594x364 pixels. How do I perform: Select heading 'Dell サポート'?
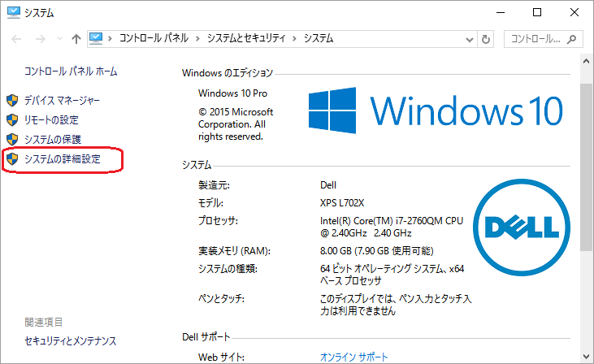[206, 336]
